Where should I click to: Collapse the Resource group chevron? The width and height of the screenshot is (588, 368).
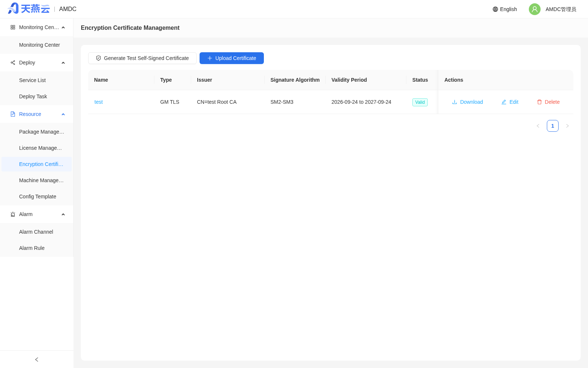pyautogui.click(x=63, y=114)
